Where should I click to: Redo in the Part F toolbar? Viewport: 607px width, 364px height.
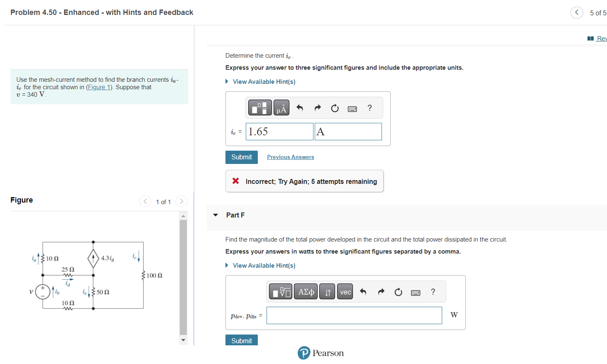pos(381,292)
